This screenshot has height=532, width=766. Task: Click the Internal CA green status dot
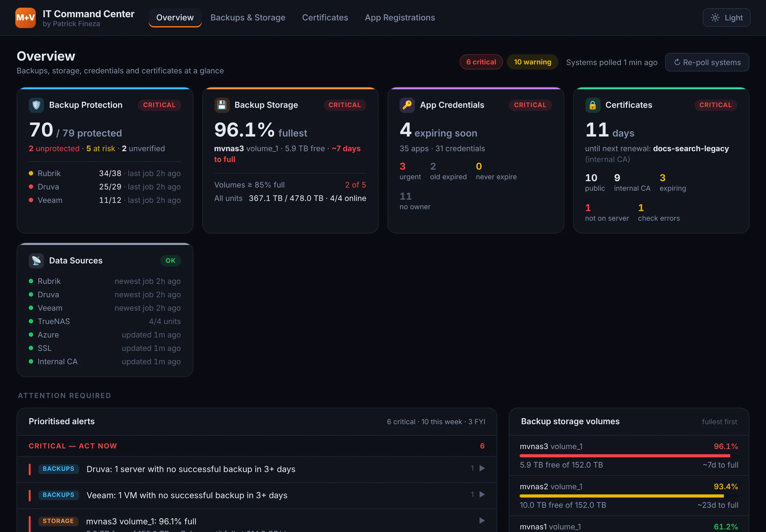31,361
